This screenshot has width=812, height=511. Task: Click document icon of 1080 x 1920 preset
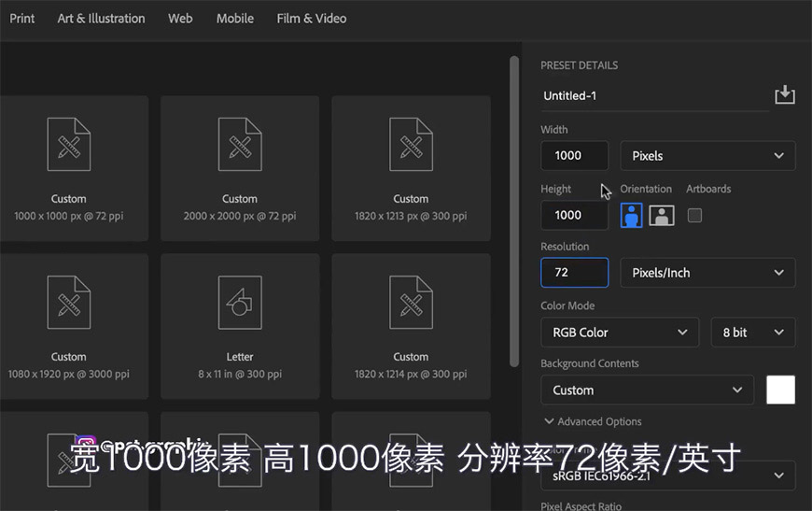click(69, 302)
